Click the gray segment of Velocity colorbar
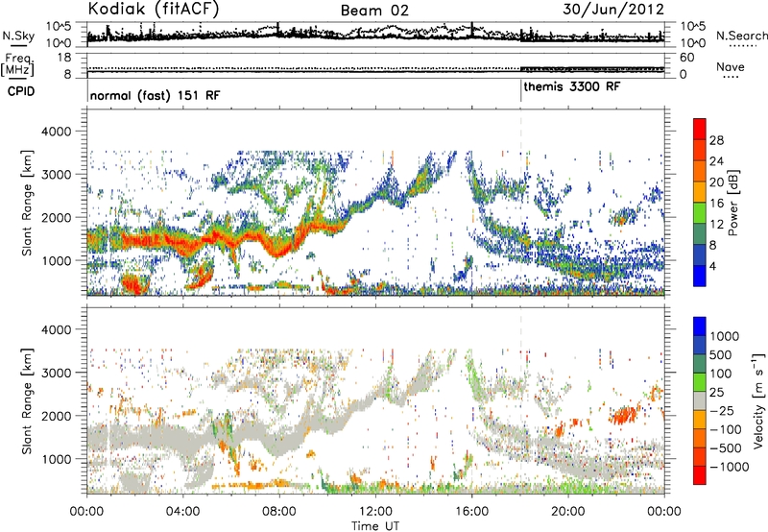768x532 pixels. 700,400
